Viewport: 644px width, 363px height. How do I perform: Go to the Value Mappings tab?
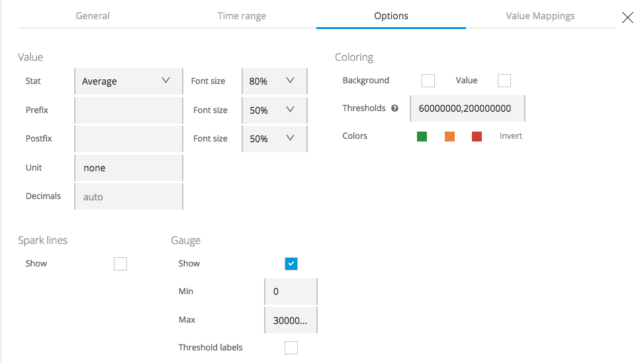(540, 16)
